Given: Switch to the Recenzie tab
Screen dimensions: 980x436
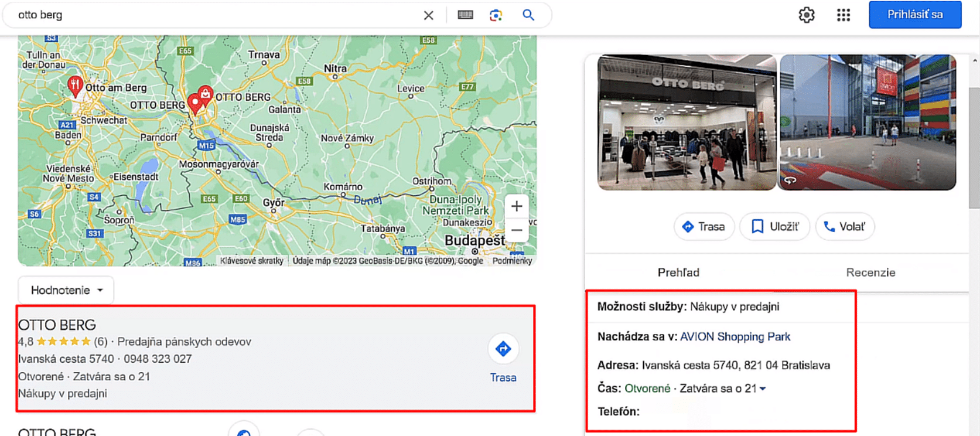Looking at the screenshot, I should pyautogui.click(x=870, y=272).
